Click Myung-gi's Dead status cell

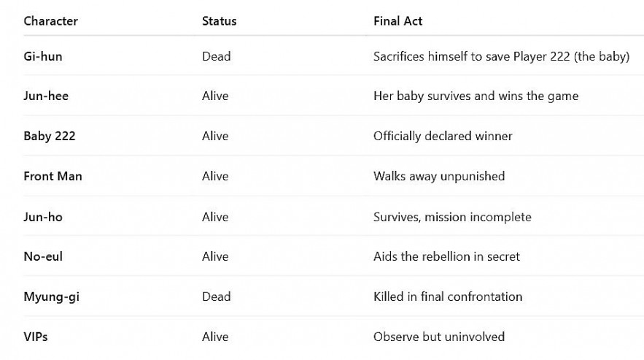point(216,296)
